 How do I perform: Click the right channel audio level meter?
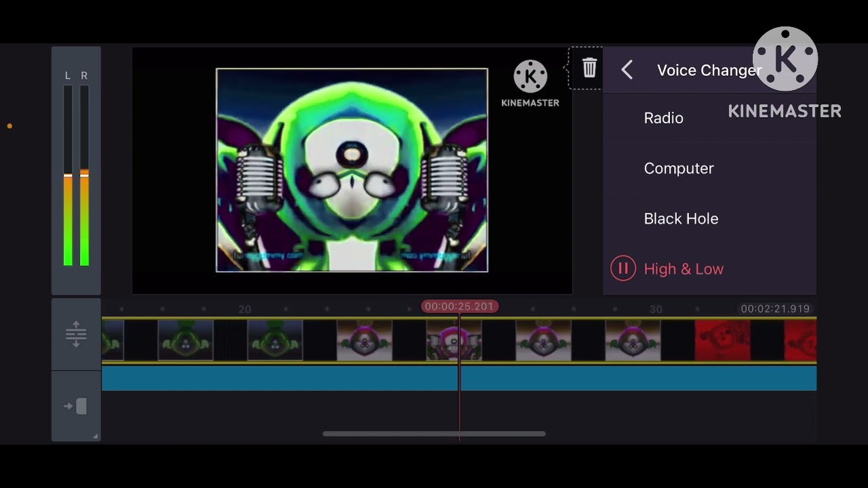[x=84, y=175]
